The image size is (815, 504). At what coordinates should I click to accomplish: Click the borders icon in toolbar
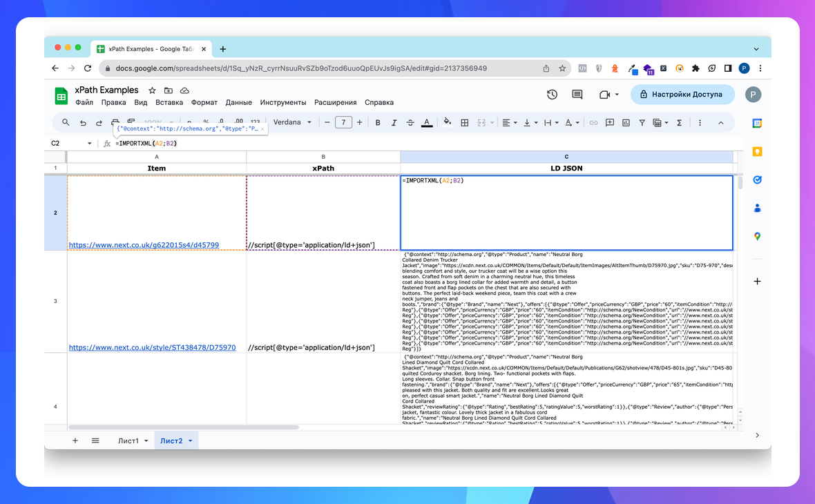(465, 122)
